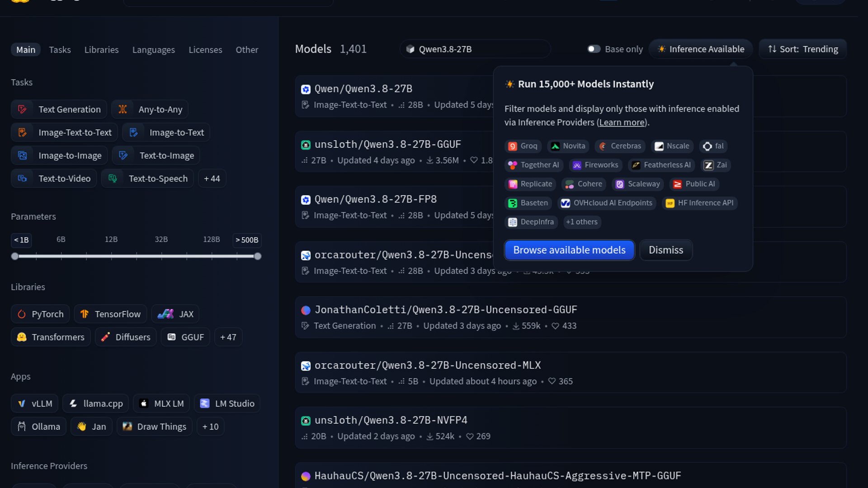The image size is (868, 488).
Task: Filter by the Transformers library
Action: click(x=51, y=337)
